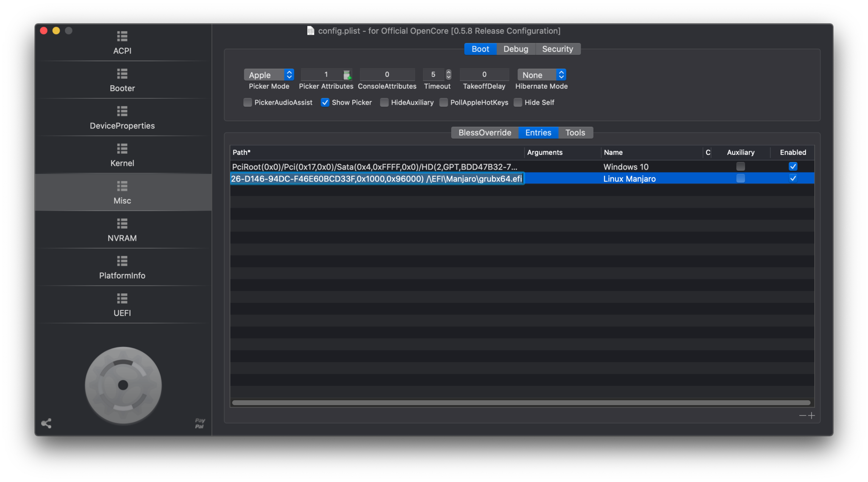Viewport: 868px width, 482px height.
Task: Enable PollAppleHotKeys option
Action: coord(444,102)
